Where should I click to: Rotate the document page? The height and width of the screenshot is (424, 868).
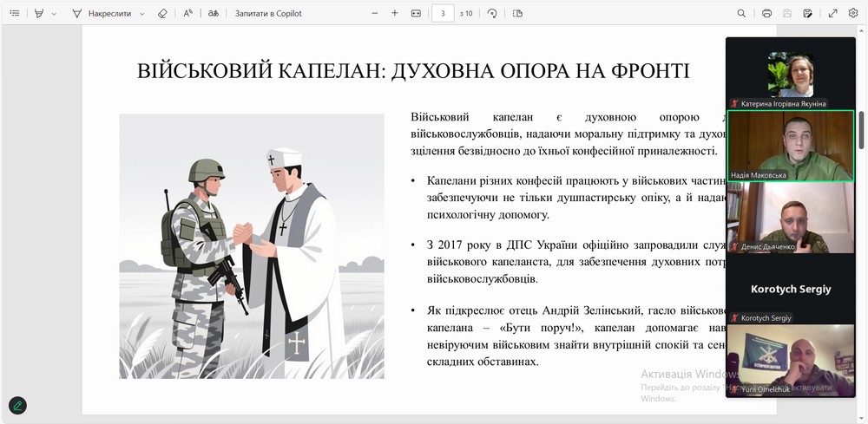pyautogui.click(x=492, y=13)
